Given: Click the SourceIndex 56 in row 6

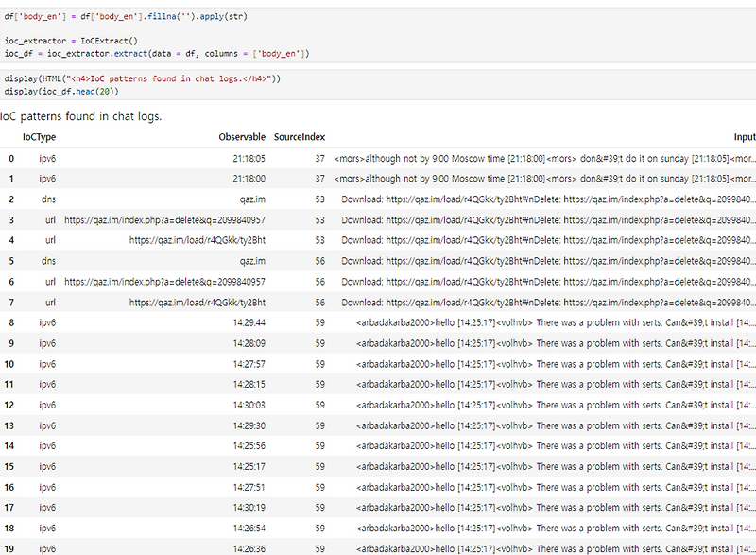Looking at the screenshot, I should click(320, 282).
